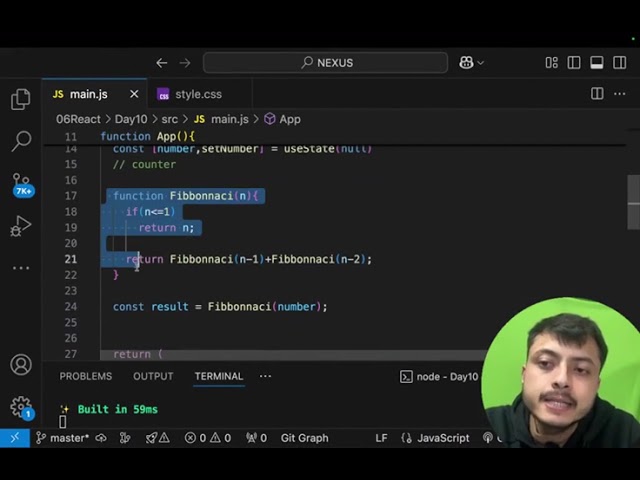Viewport: 640px width, 480px height.
Task: Open the Copilot chat icon
Action: [x=466, y=62]
